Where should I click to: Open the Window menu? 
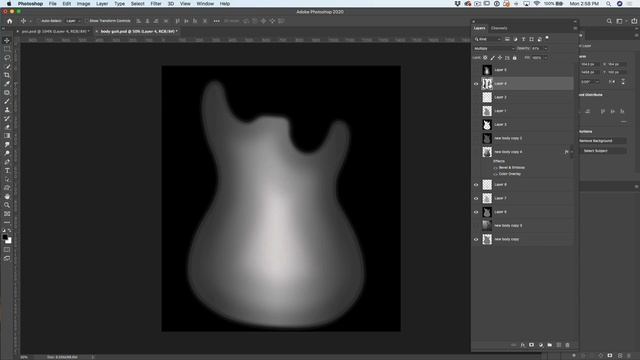pos(205,4)
